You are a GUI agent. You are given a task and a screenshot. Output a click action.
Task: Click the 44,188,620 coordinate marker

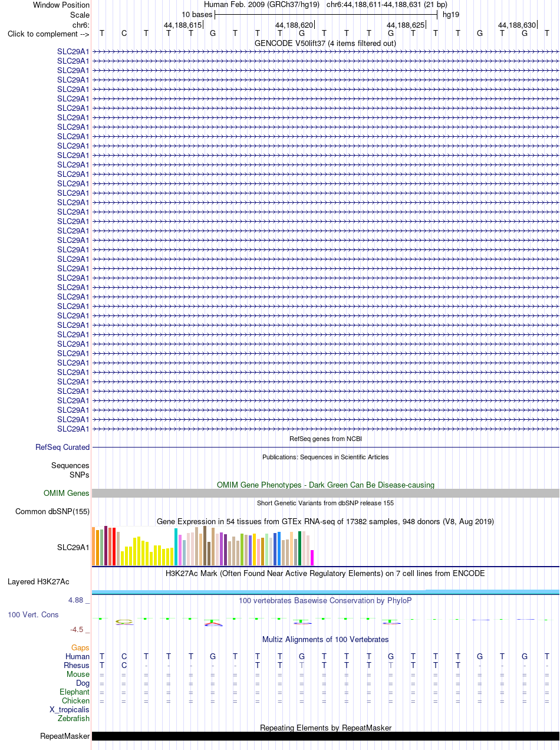294,25
